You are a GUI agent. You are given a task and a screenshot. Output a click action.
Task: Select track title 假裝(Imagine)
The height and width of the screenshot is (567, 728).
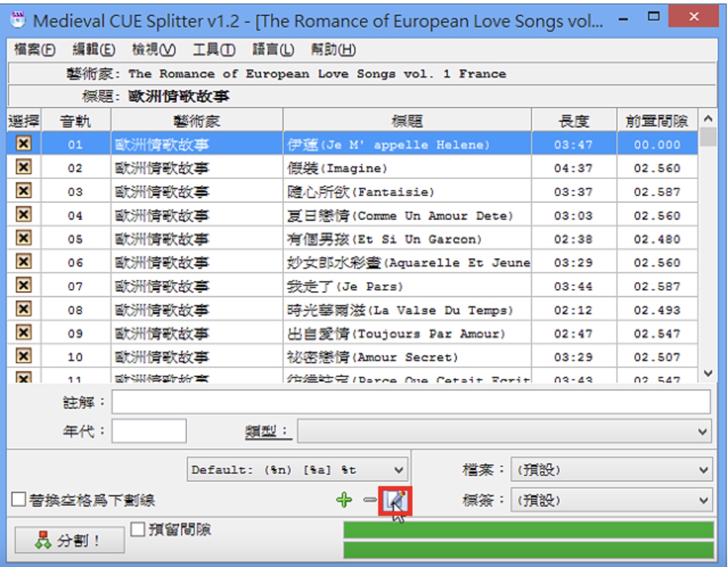(x=337, y=168)
